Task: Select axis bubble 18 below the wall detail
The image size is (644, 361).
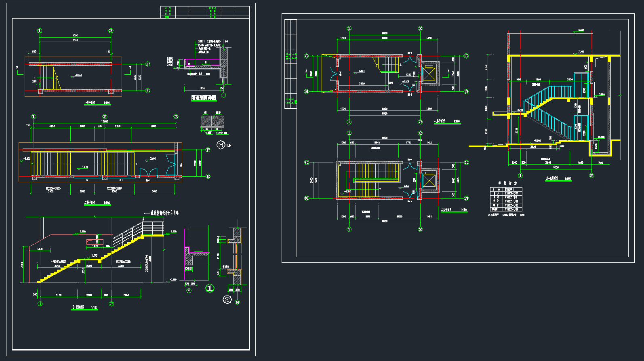Action: [237, 302]
